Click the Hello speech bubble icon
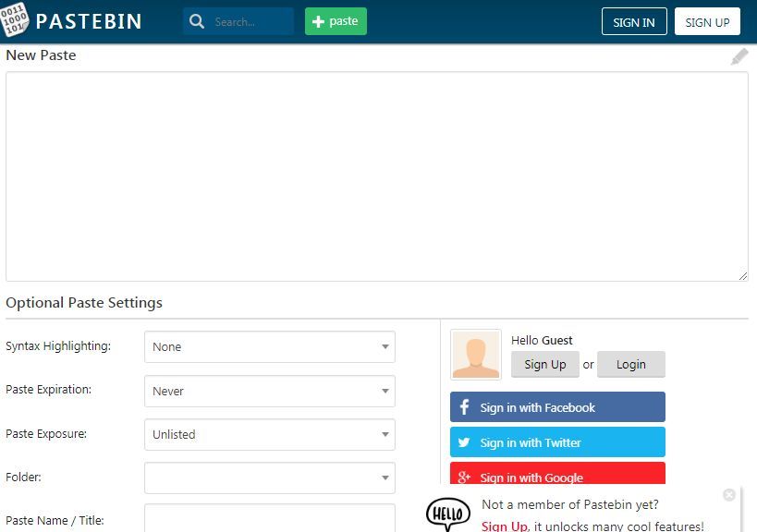Screen dimensions: 757x532 [x=448, y=514]
